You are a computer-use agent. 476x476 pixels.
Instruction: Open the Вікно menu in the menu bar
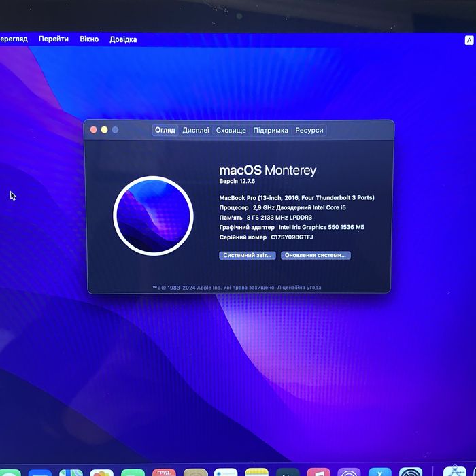click(89, 39)
